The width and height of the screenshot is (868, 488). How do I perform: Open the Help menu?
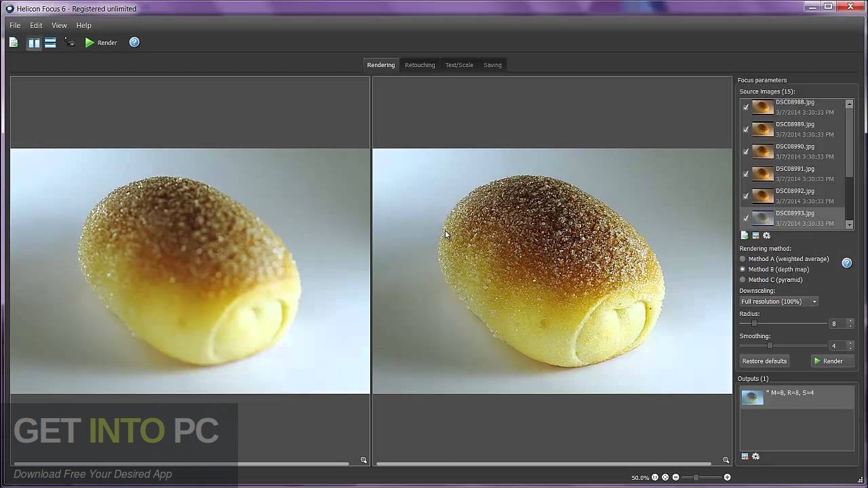click(83, 25)
